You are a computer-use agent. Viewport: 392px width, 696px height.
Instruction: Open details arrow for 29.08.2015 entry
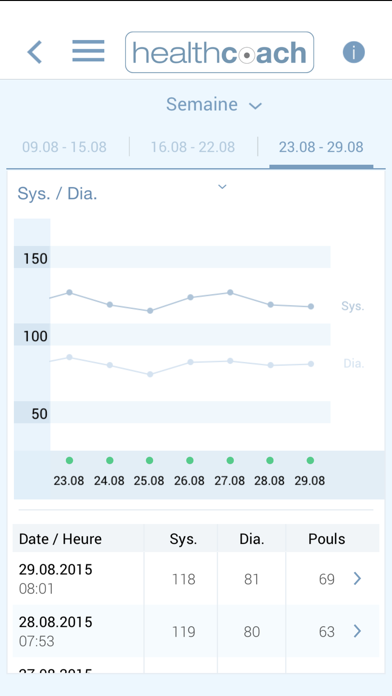[x=357, y=578]
